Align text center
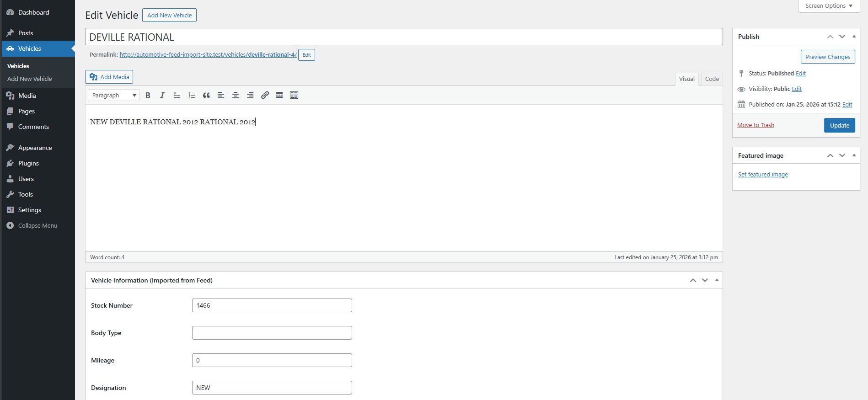This screenshot has height=400, width=868. pos(236,95)
